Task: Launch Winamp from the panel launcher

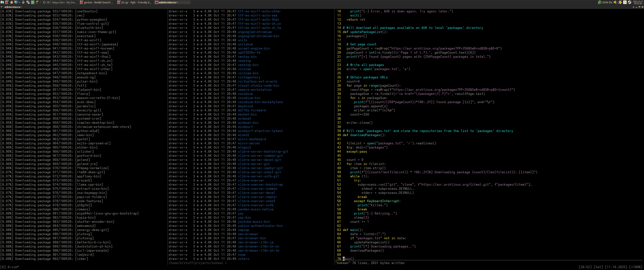Action: (11, 2)
